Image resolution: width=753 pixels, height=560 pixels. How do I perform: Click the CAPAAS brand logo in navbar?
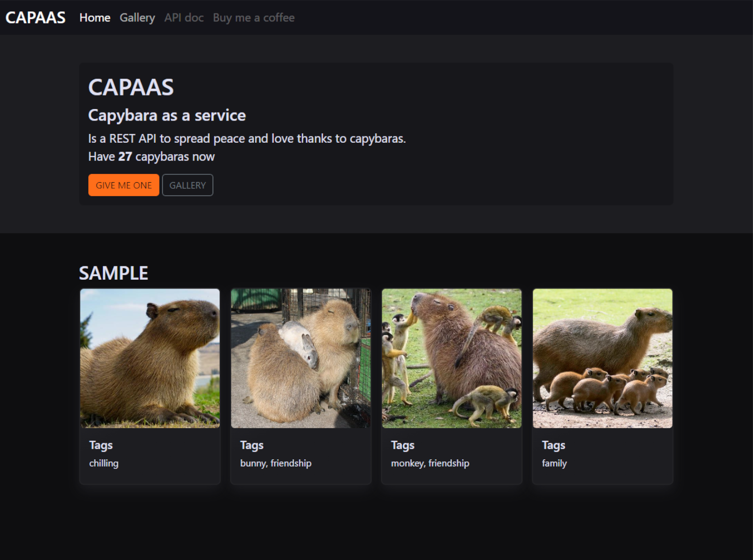35,18
